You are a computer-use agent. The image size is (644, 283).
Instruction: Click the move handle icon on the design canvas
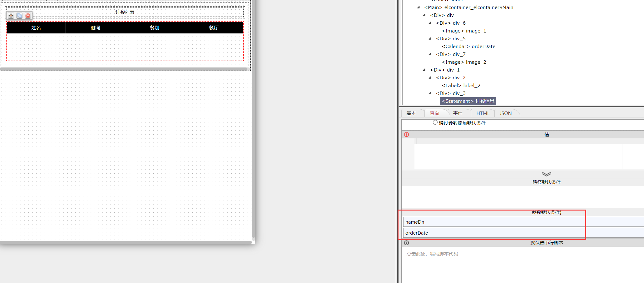tap(11, 16)
